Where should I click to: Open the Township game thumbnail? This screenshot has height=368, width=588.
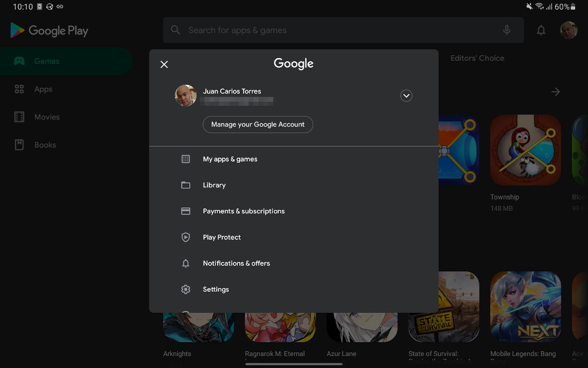[526, 150]
